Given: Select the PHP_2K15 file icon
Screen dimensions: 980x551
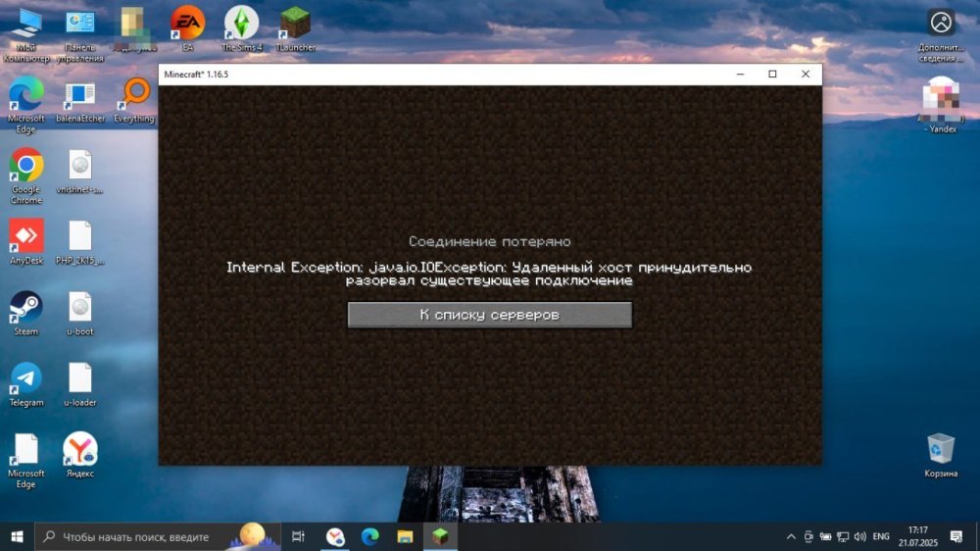Looking at the screenshot, I should [80, 242].
